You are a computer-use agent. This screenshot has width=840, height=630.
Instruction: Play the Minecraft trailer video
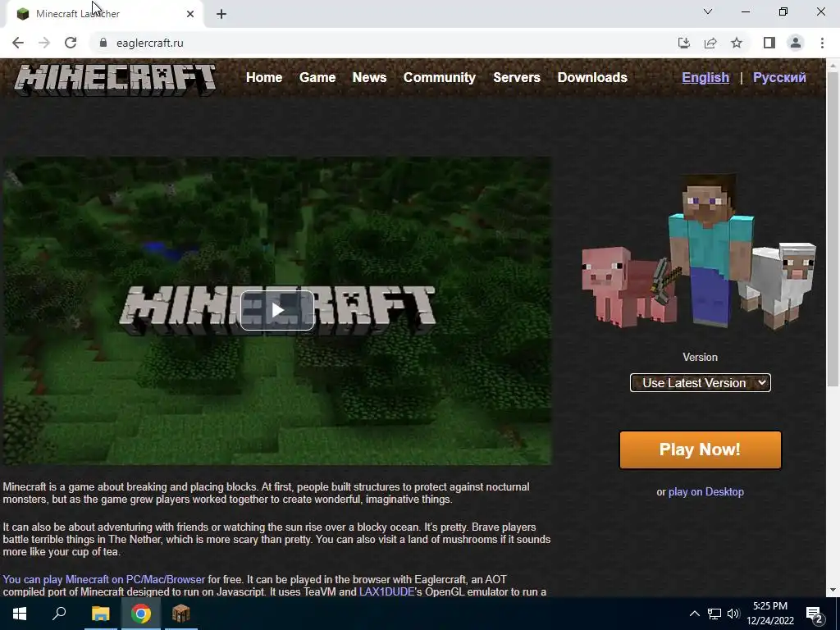pos(277,310)
